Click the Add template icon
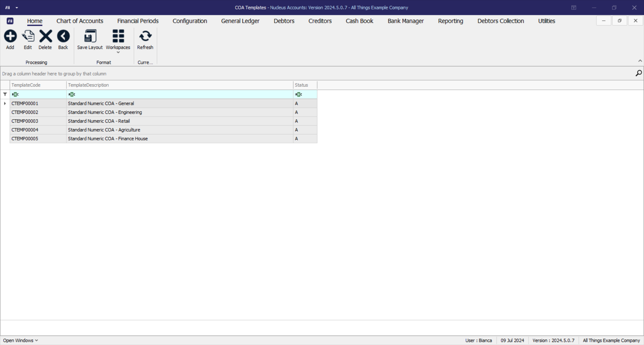 point(10,36)
